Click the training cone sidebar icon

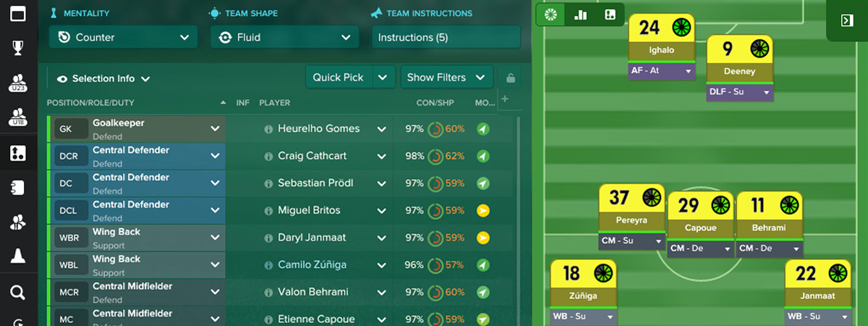pyautogui.click(x=18, y=256)
